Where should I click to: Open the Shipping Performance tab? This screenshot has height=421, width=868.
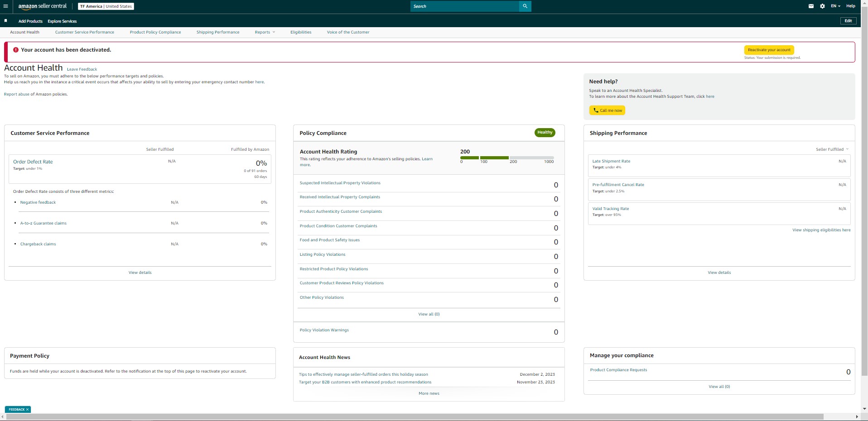point(218,32)
